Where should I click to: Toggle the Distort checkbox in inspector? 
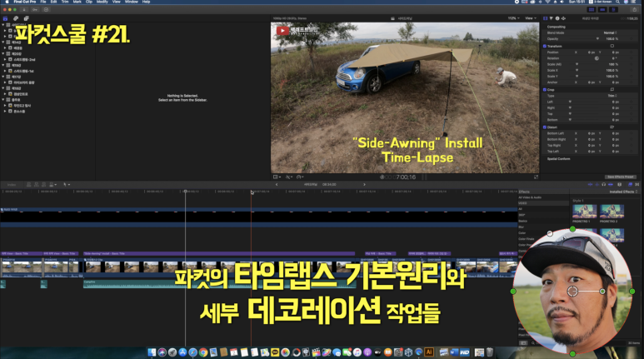[545, 127]
